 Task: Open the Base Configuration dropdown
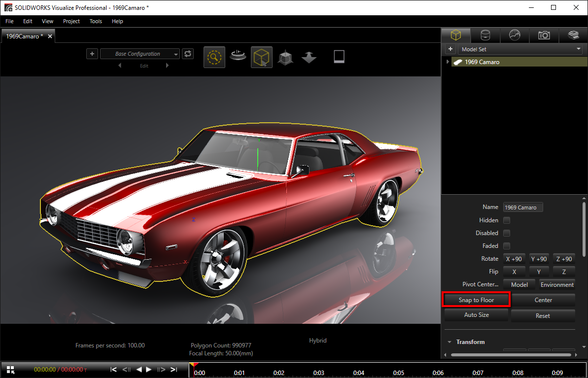pyautogui.click(x=140, y=54)
